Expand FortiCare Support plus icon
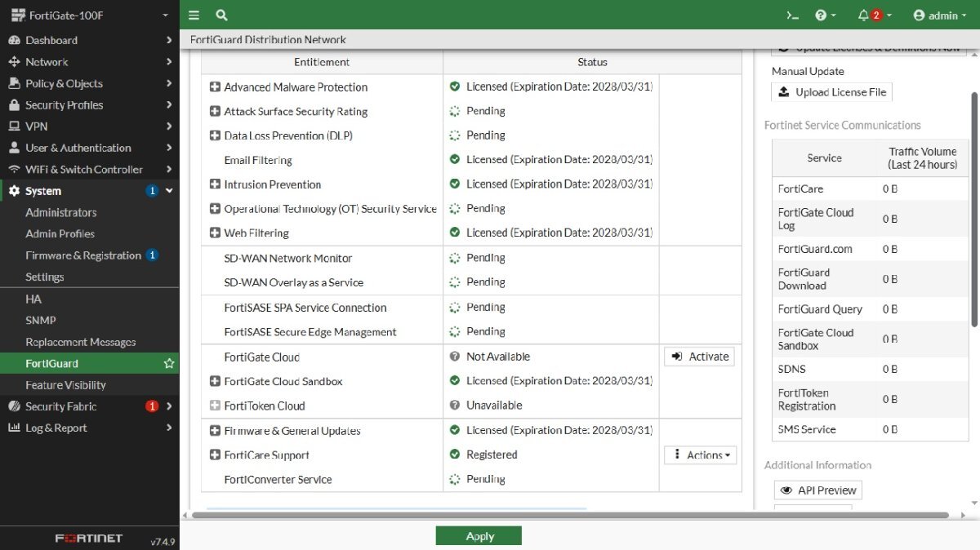 tap(215, 455)
